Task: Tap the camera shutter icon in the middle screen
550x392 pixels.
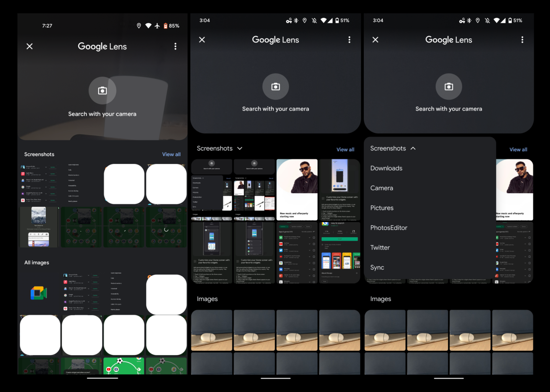Action: click(276, 87)
